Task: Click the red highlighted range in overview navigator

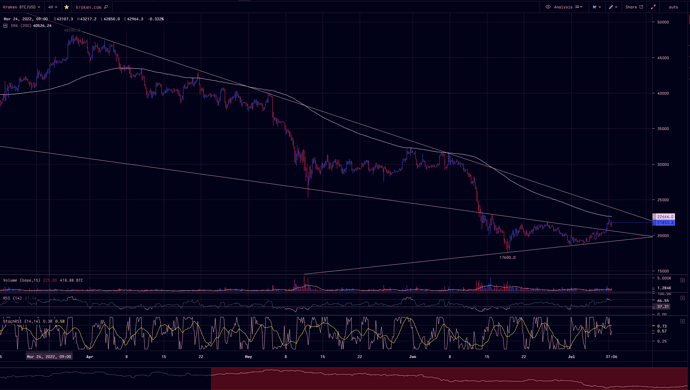Action: pyautogui.click(x=449, y=379)
